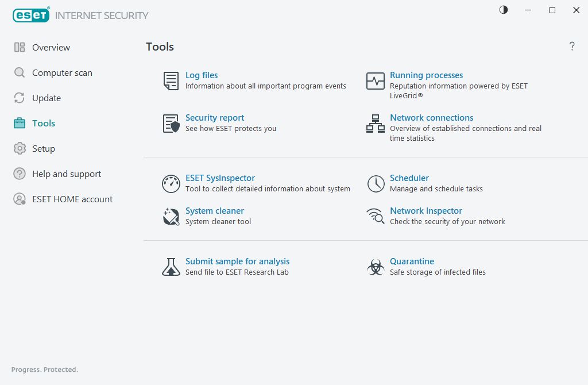Open the Submit sample for analysis link
Screen dimensions: 588x385
237,261
